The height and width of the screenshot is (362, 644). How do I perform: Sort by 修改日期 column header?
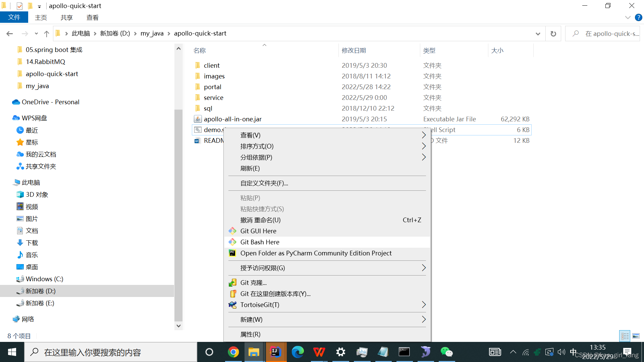click(x=354, y=50)
